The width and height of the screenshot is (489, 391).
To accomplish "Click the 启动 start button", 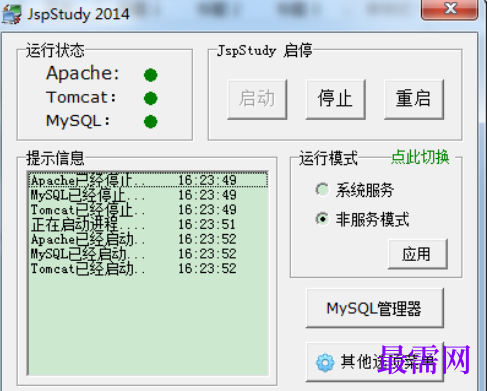I will (257, 99).
